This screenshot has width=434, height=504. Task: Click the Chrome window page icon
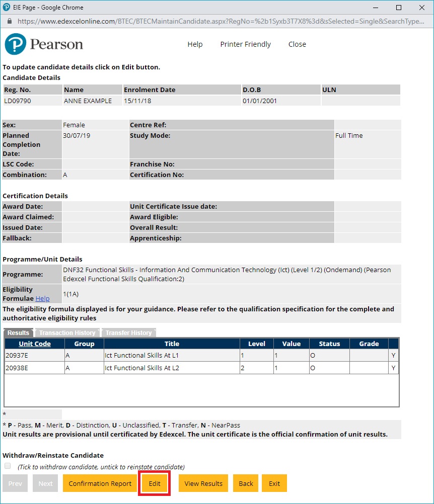click(x=7, y=8)
